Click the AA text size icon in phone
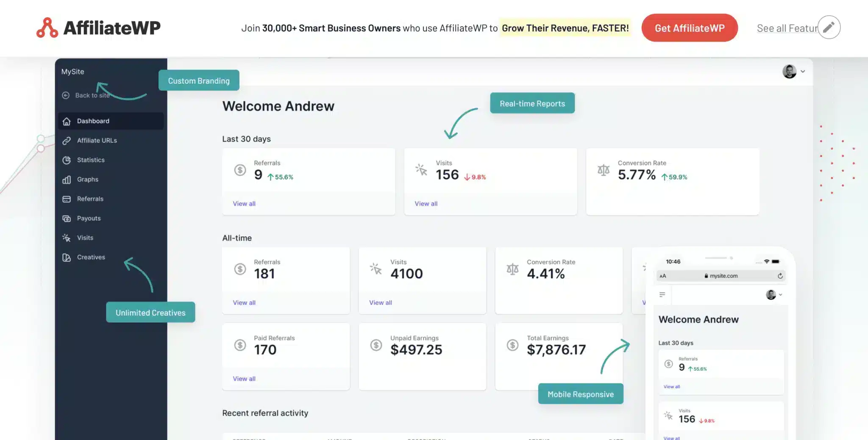Image resolution: width=868 pixels, height=440 pixels. click(663, 276)
